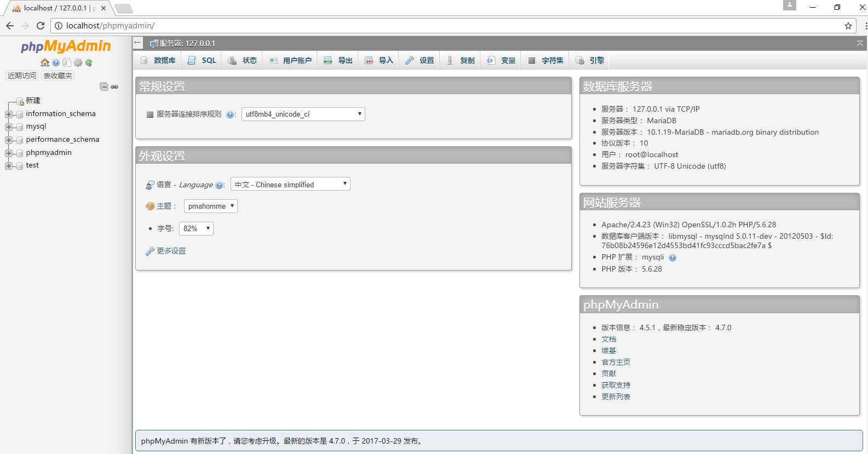
Task: Open the Language selection dropdown
Action: click(290, 184)
